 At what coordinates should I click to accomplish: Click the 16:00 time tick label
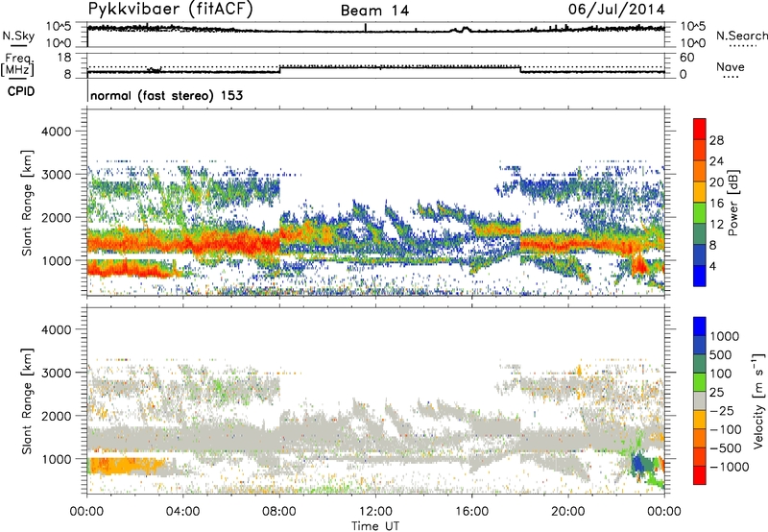[471, 512]
